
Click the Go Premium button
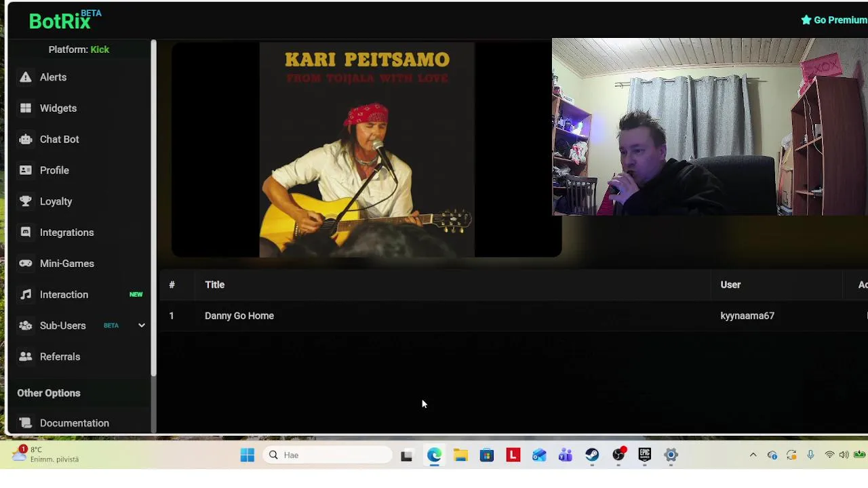tap(834, 20)
